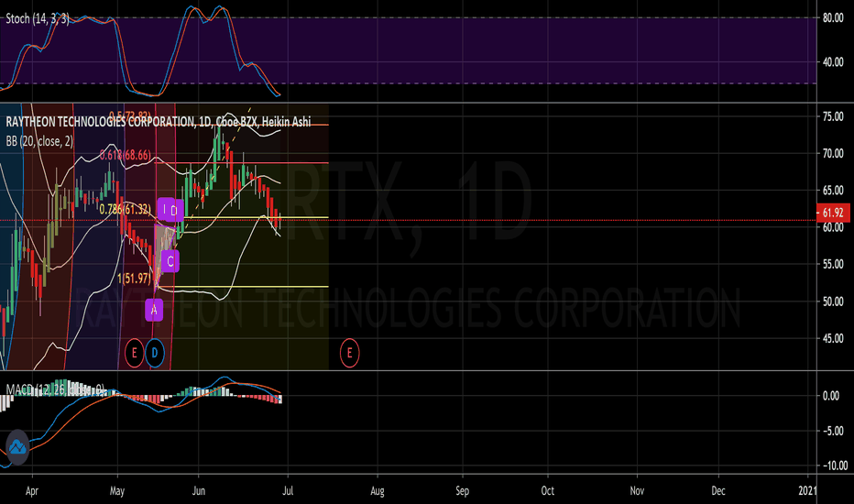
Task: Click the 2021 label on the time axis
Action: [x=807, y=491]
